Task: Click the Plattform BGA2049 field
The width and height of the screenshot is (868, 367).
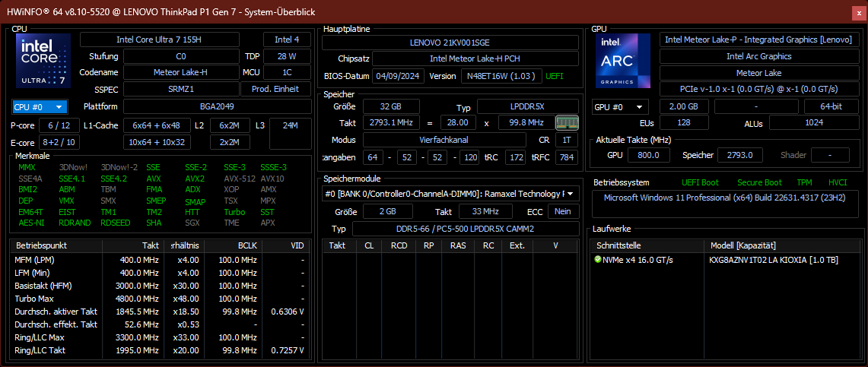Action: click(x=217, y=106)
